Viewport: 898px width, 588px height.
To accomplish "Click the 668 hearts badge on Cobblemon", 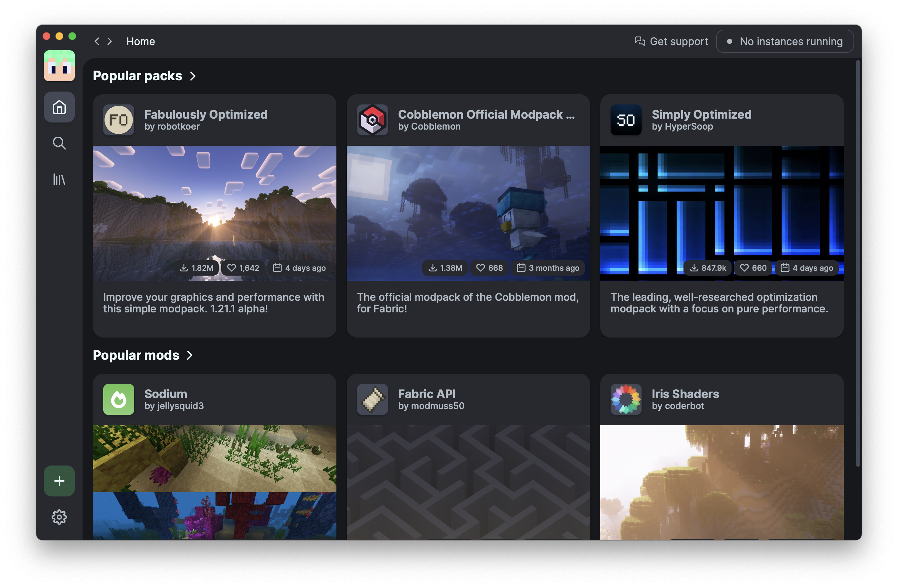I will (489, 268).
